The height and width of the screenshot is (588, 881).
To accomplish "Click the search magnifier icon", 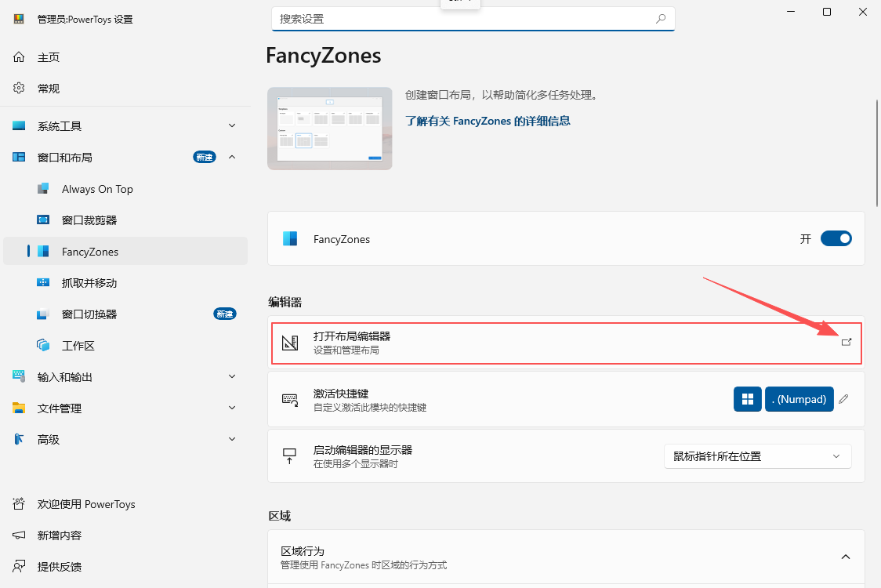I will (x=661, y=19).
